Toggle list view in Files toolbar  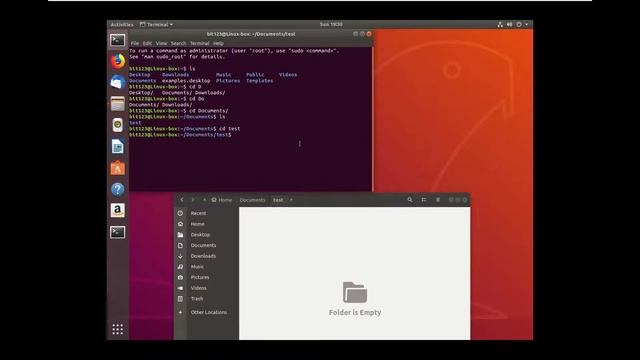point(424,200)
